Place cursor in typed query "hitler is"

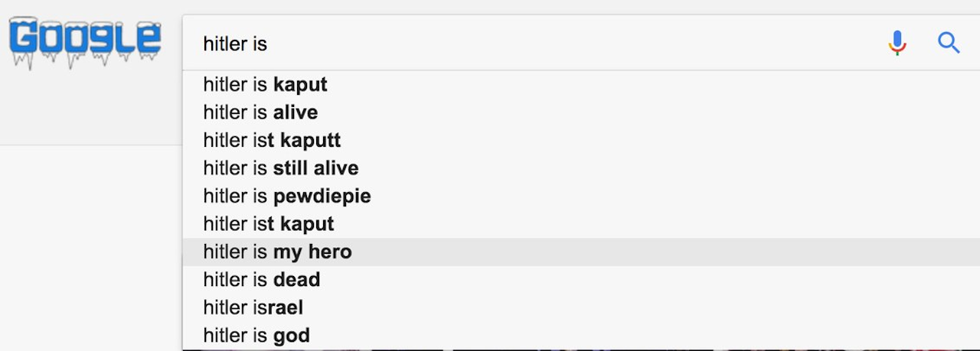235,44
